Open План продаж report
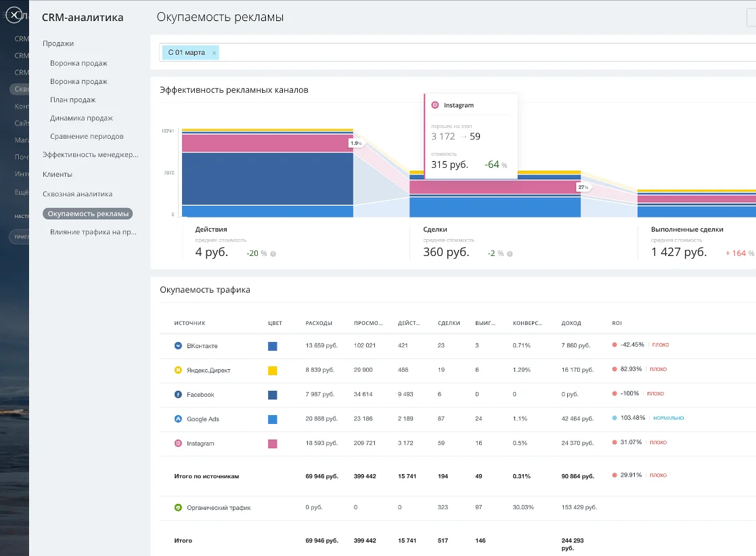Image resolution: width=756 pixels, height=556 pixels. point(72,100)
